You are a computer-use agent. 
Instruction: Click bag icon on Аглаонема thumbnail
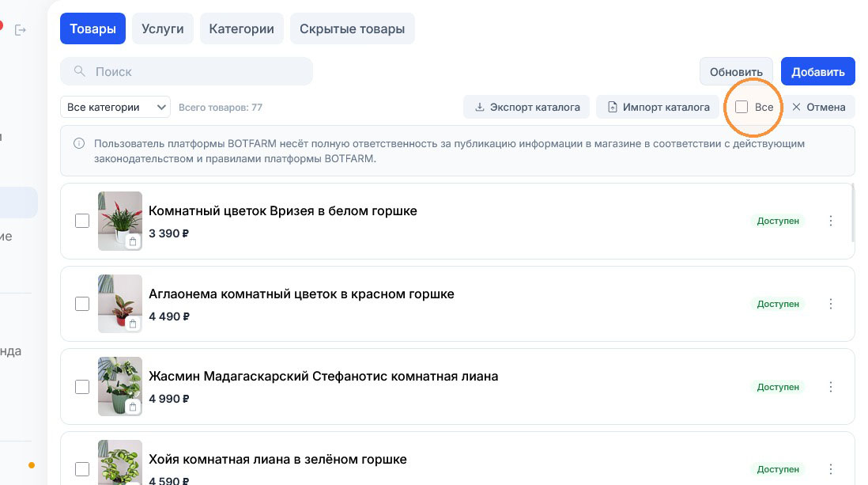pos(133,324)
